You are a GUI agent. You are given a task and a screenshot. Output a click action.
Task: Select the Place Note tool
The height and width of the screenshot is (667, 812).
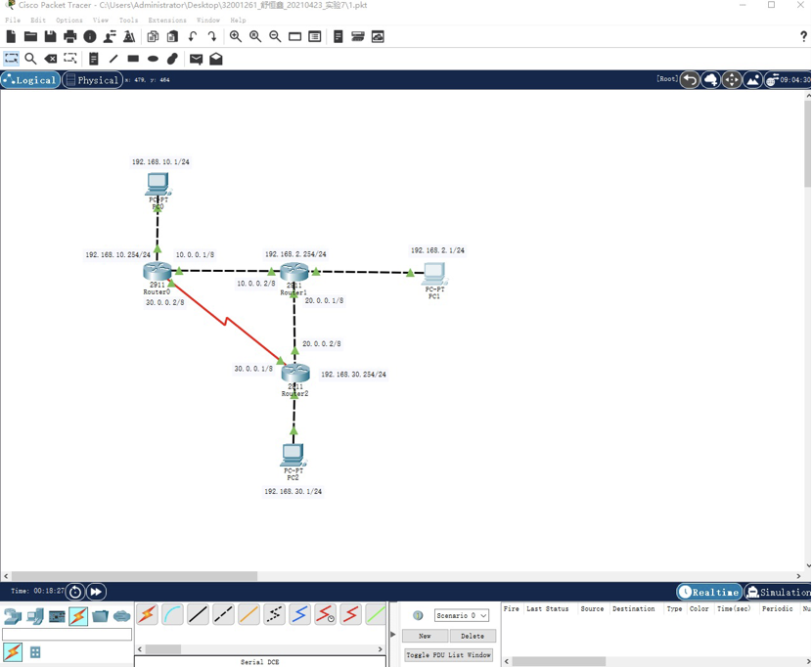[94, 59]
